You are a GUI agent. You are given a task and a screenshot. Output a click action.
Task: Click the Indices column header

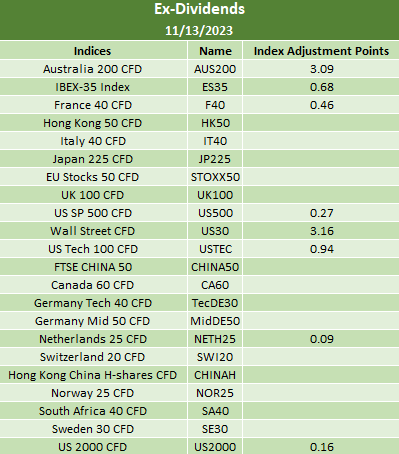[x=93, y=51]
